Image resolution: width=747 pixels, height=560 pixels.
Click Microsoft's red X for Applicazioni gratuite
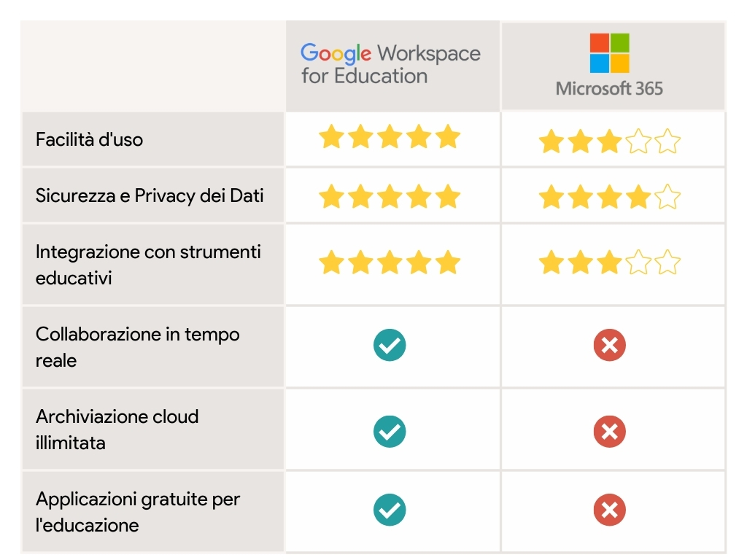[x=609, y=510]
